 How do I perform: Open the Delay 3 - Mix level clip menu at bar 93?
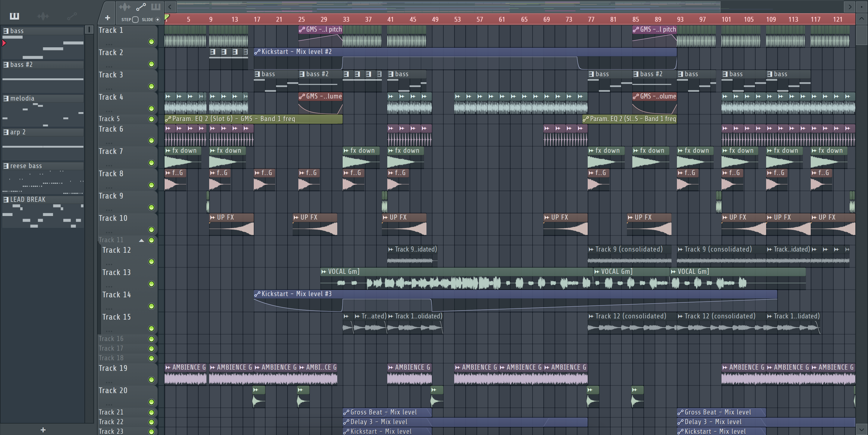(680, 422)
